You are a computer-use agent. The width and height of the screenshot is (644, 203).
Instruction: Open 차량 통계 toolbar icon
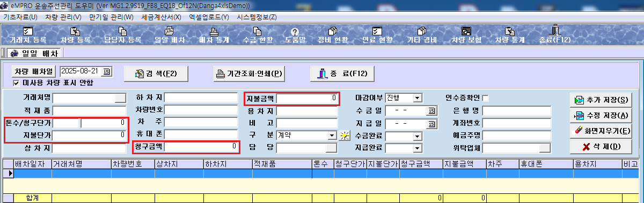509,36
